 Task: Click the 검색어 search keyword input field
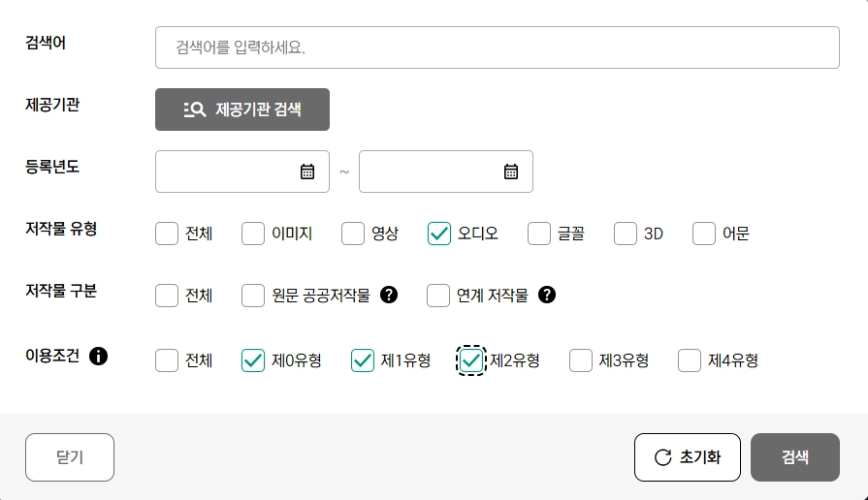pos(497,47)
